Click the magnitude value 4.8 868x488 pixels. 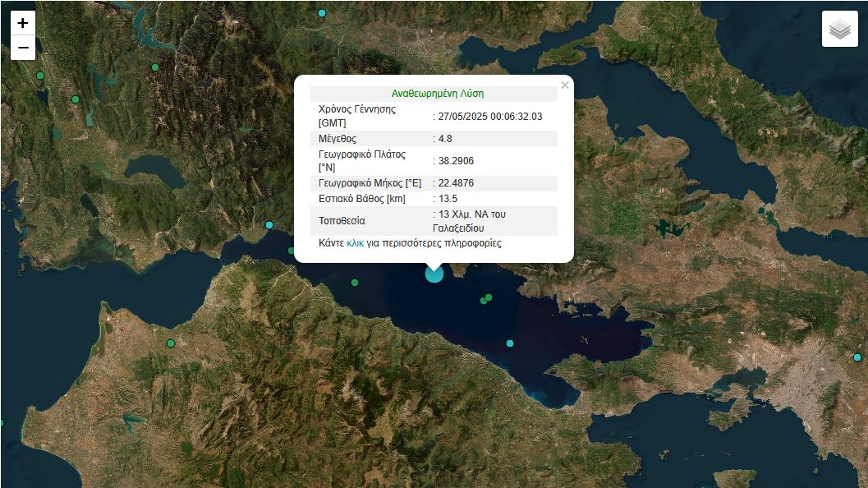point(445,139)
